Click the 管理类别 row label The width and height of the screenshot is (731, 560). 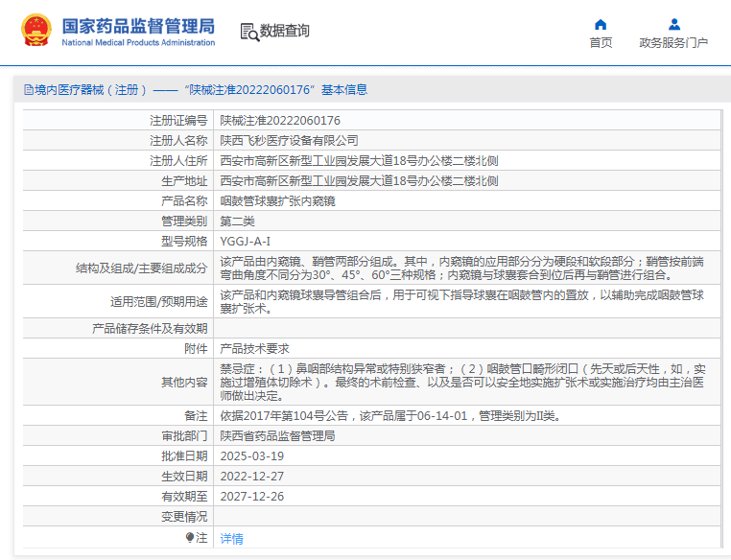pyautogui.click(x=184, y=221)
